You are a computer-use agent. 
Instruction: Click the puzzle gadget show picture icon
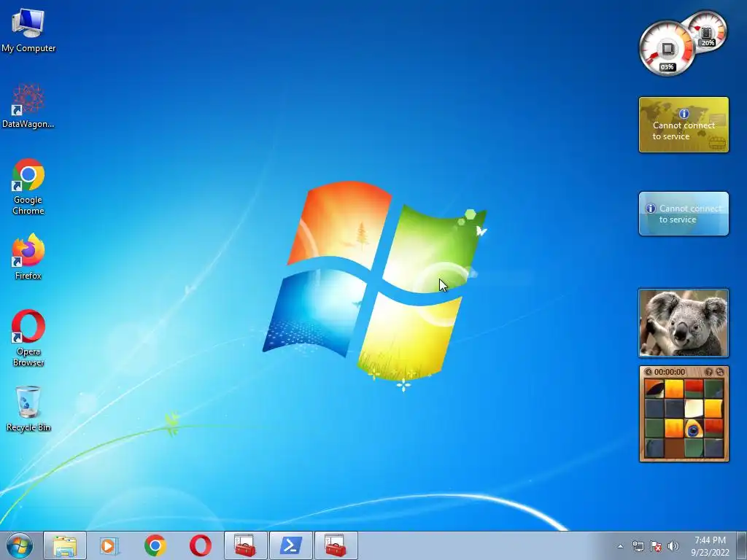tap(708, 372)
